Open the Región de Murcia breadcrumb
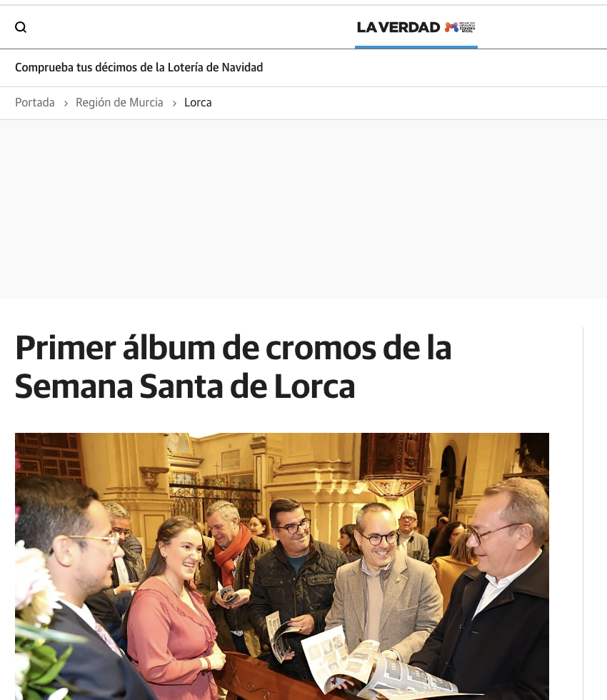Image resolution: width=607 pixels, height=700 pixels. point(119,103)
